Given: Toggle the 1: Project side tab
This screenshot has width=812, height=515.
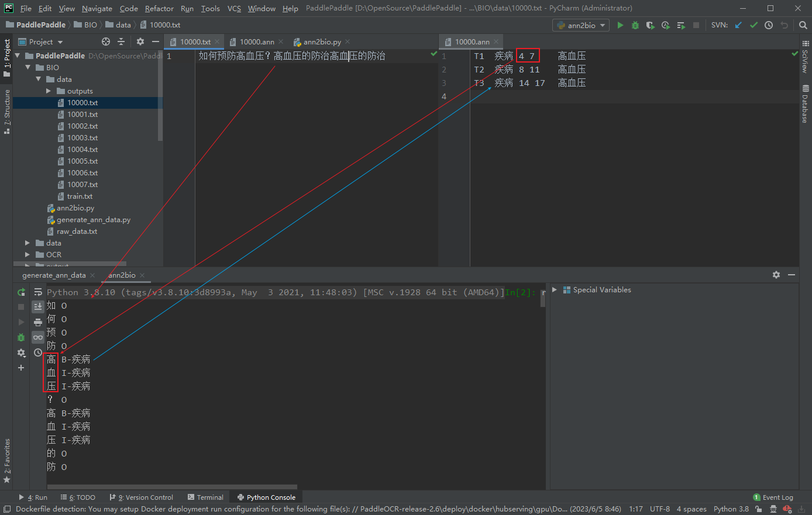Looking at the screenshot, I should (7, 58).
